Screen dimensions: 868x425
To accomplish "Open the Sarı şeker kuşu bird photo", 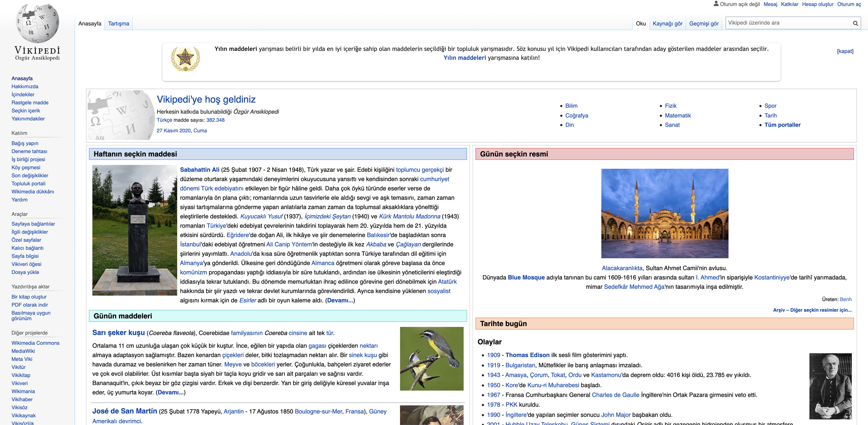I will pos(432,358).
